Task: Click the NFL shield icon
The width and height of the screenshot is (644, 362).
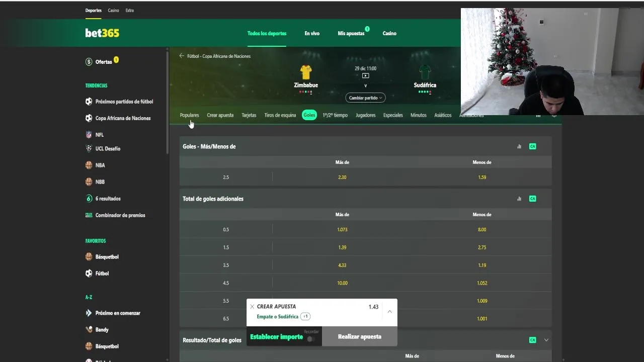Action: pos(89,135)
